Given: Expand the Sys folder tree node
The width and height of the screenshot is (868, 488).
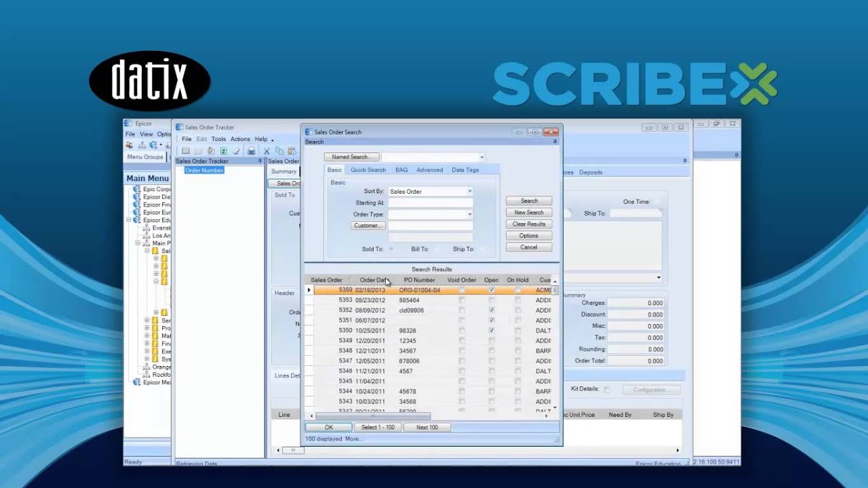Looking at the screenshot, I should [146, 359].
